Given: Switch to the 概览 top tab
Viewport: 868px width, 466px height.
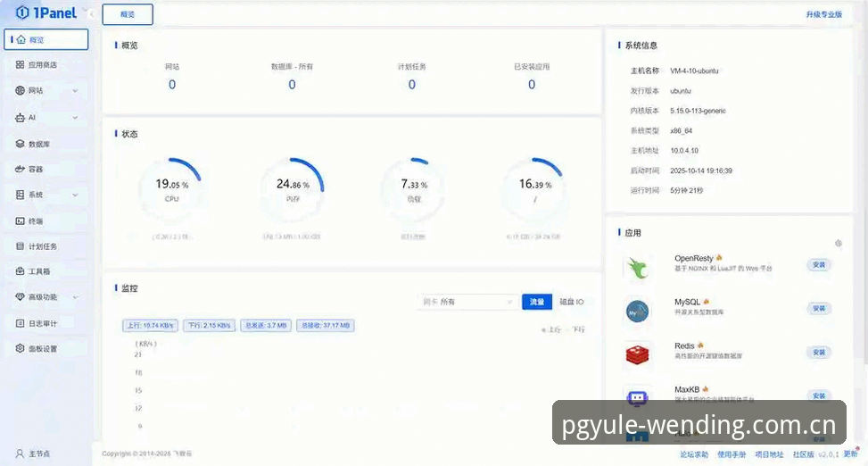Looking at the screenshot, I should (128, 14).
